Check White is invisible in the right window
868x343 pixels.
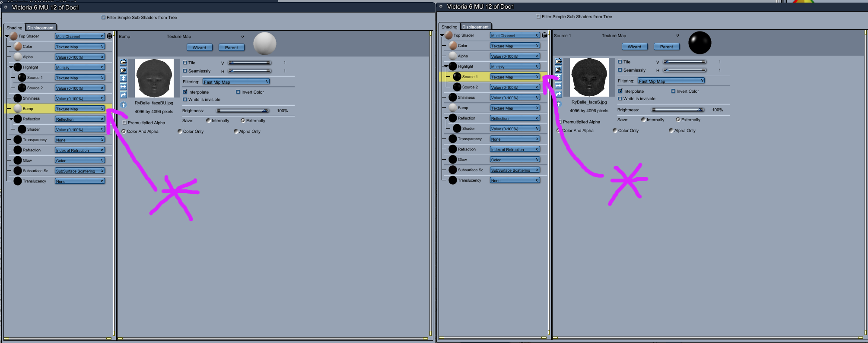620,99
